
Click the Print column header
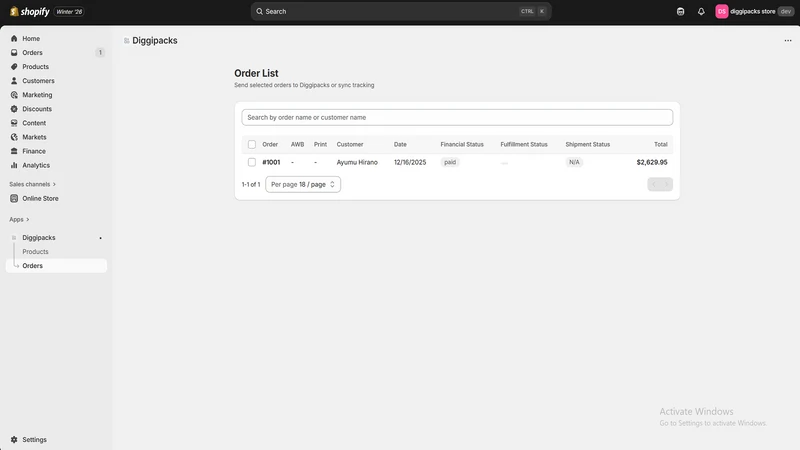(x=320, y=144)
